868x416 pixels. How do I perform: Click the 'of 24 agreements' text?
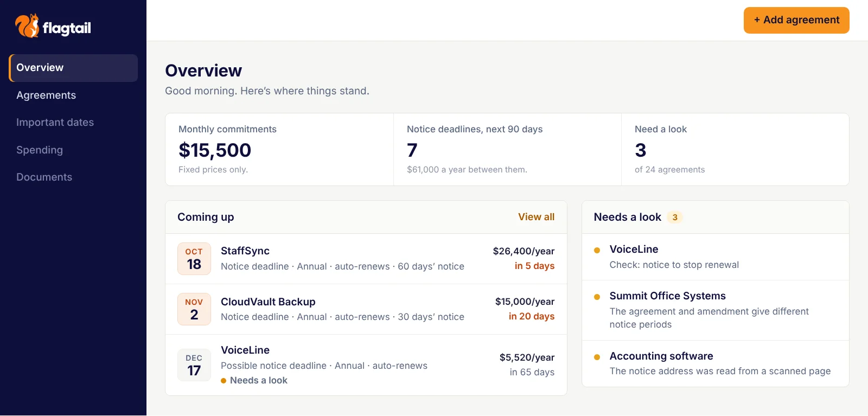(x=670, y=170)
